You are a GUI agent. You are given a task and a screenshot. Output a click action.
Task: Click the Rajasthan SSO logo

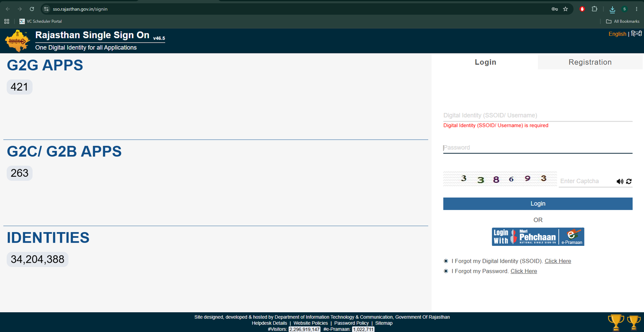[x=17, y=41]
